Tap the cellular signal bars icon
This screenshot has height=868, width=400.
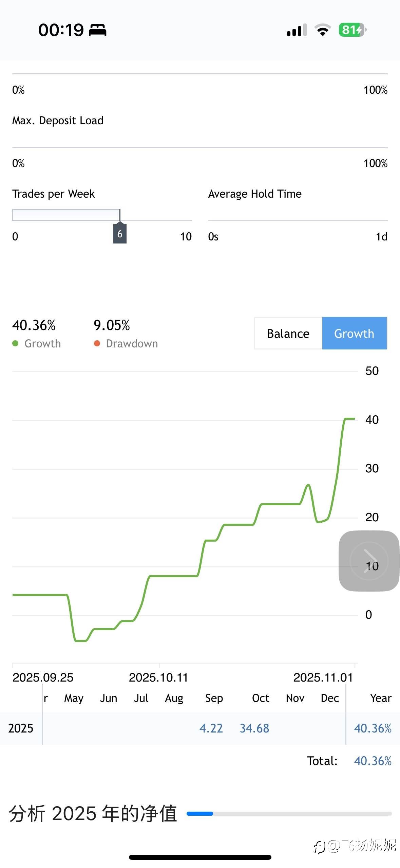297,30
